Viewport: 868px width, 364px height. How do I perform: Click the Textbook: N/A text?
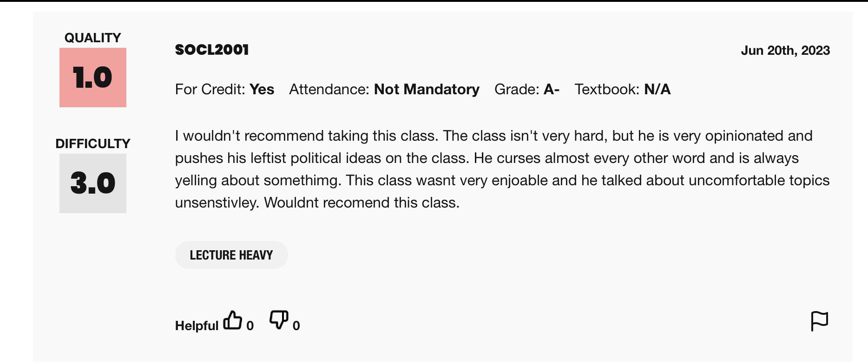click(x=623, y=89)
